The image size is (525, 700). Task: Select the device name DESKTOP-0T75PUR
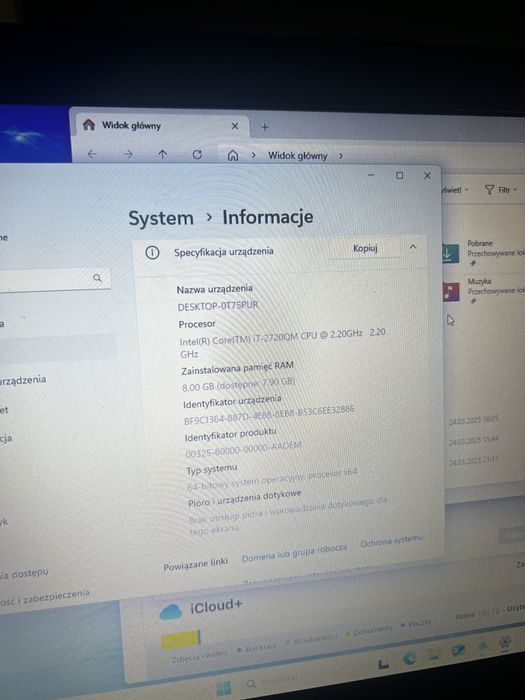tap(218, 306)
